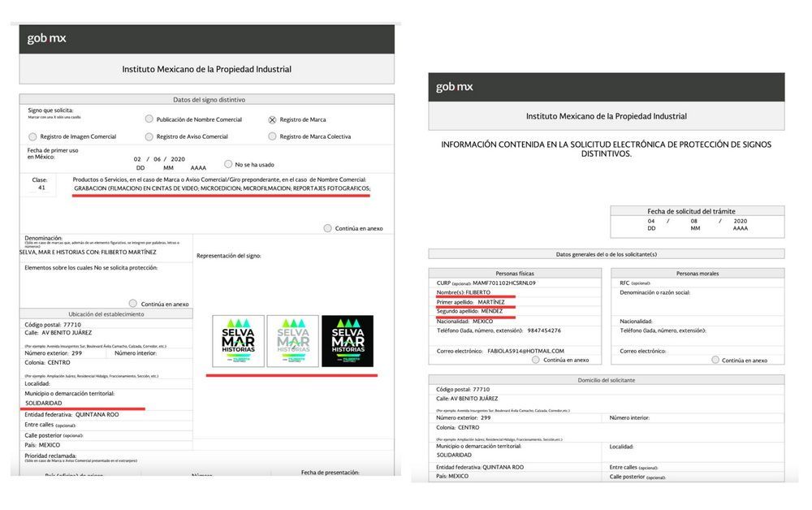Toggle Continúa en anexo in Personas físicas
This screenshot has height=510, width=812.
tap(535, 359)
